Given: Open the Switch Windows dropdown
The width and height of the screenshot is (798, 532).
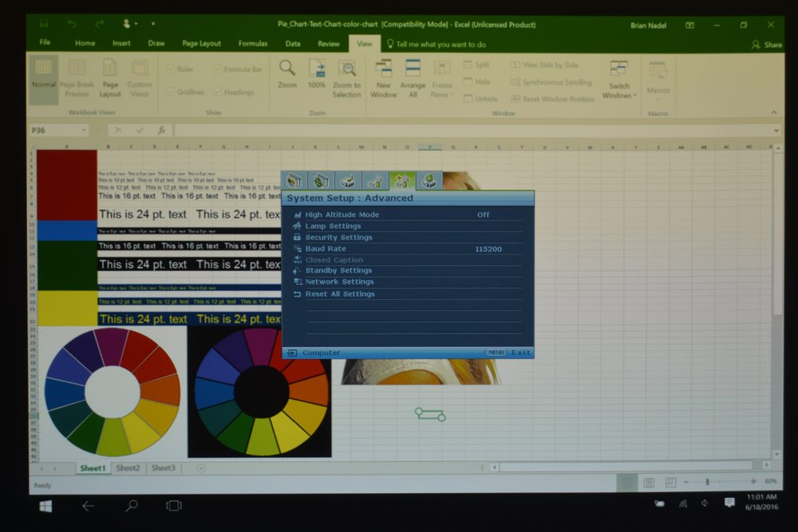Looking at the screenshot, I should tap(619, 80).
